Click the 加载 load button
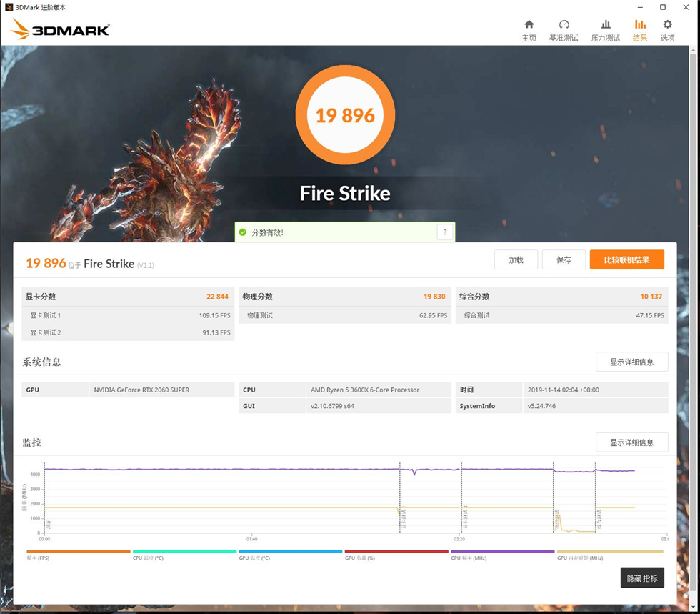700x614 pixels. [x=516, y=259]
